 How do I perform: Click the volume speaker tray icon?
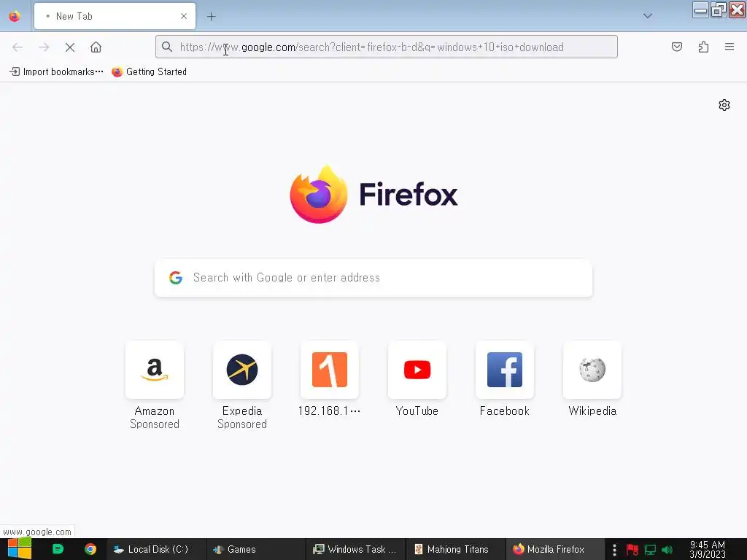[x=667, y=550]
